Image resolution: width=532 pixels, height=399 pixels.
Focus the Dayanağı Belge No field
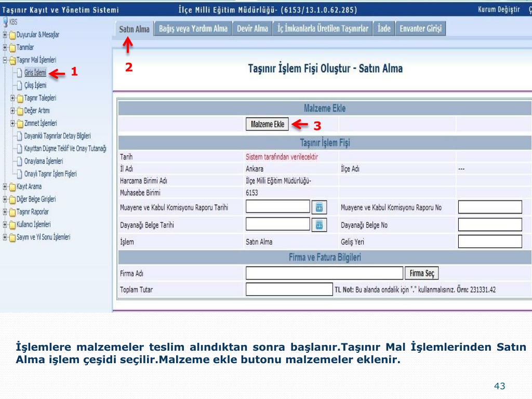tap(490, 224)
